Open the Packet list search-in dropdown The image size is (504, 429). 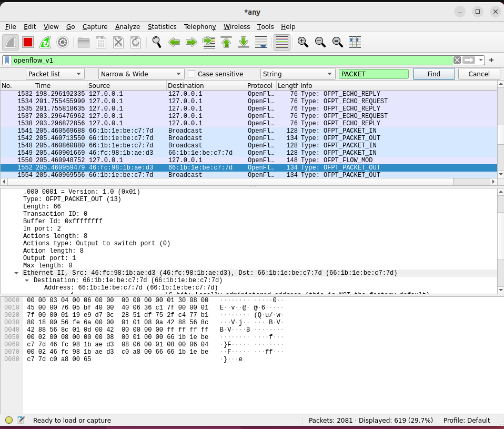pyautogui.click(x=55, y=74)
